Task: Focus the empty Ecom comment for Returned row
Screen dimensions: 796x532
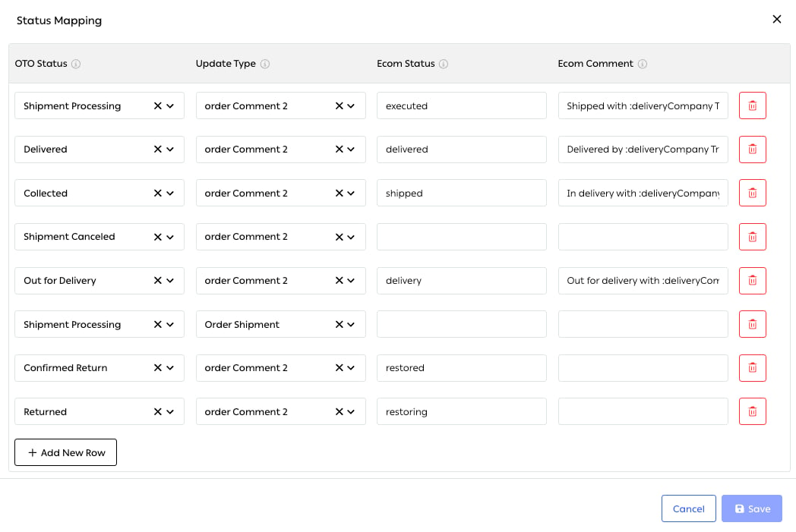Action: tap(643, 411)
